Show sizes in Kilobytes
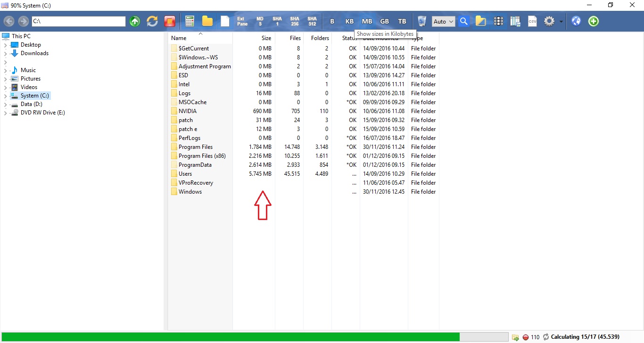 [349, 21]
